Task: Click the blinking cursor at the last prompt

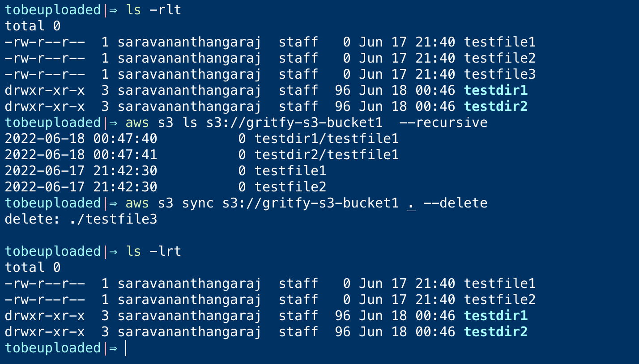Action: (126, 348)
